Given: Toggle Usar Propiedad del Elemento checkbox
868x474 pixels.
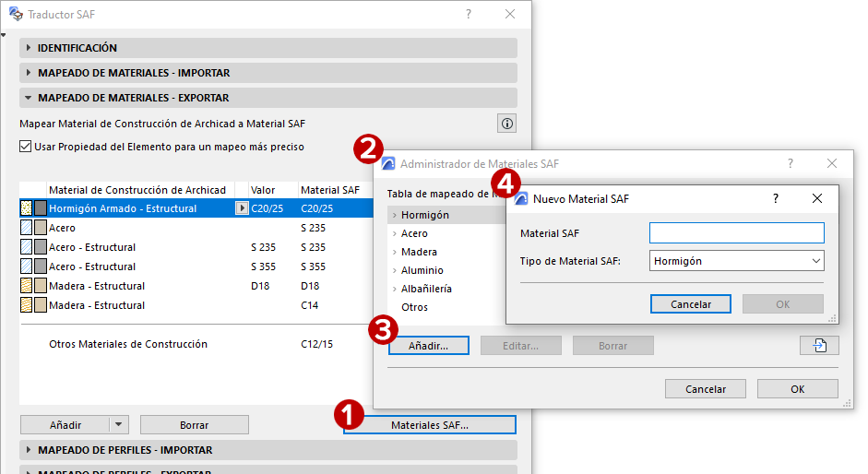Looking at the screenshot, I should (25, 147).
